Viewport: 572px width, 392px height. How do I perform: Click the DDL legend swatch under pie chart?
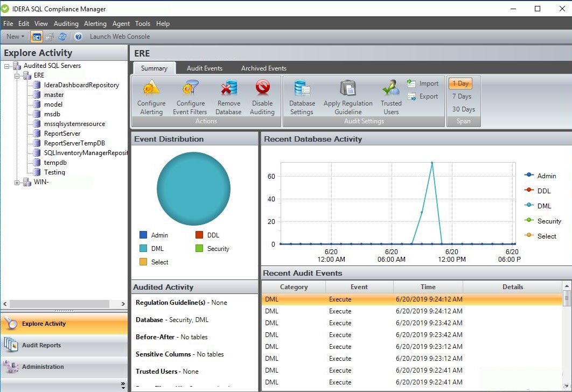point(199,235)
